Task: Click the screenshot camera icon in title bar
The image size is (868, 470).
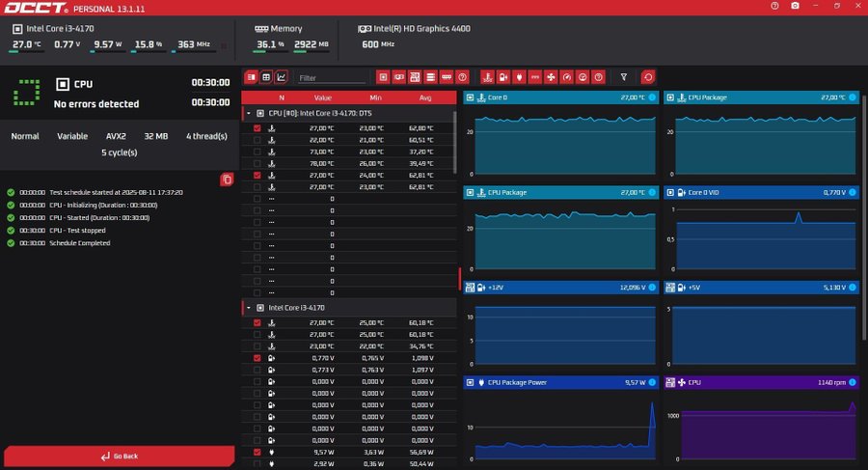Action: 794,6
